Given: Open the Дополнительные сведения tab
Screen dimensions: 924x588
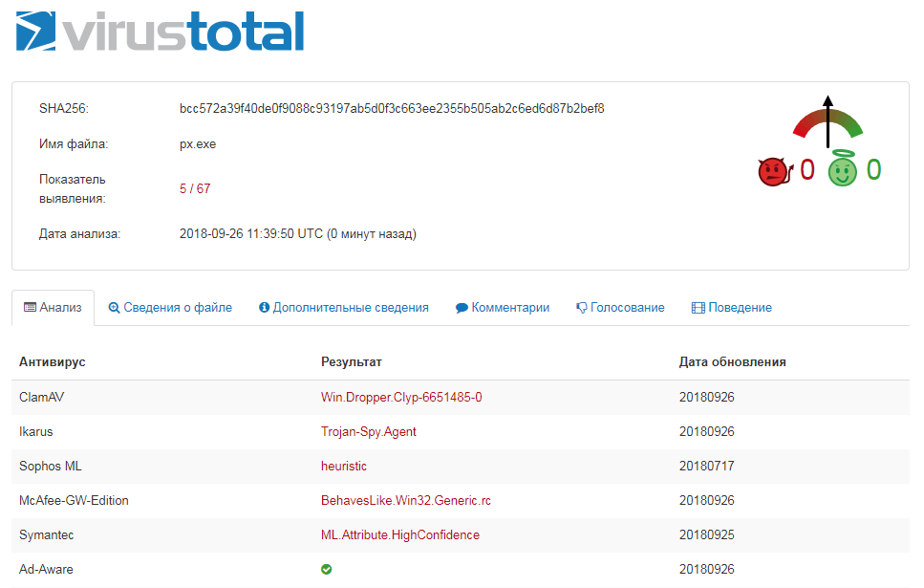Looking at the screenshot, I should click(x=344, y=307).
